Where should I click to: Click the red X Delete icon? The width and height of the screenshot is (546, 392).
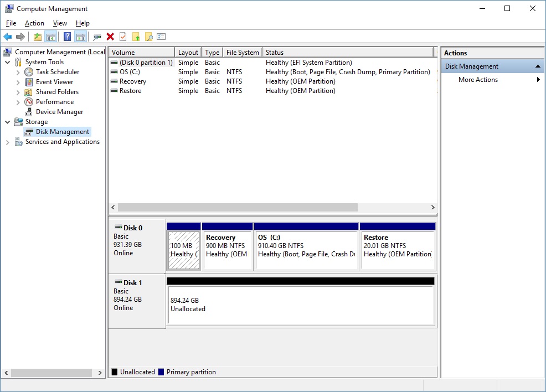pos(110,37)
